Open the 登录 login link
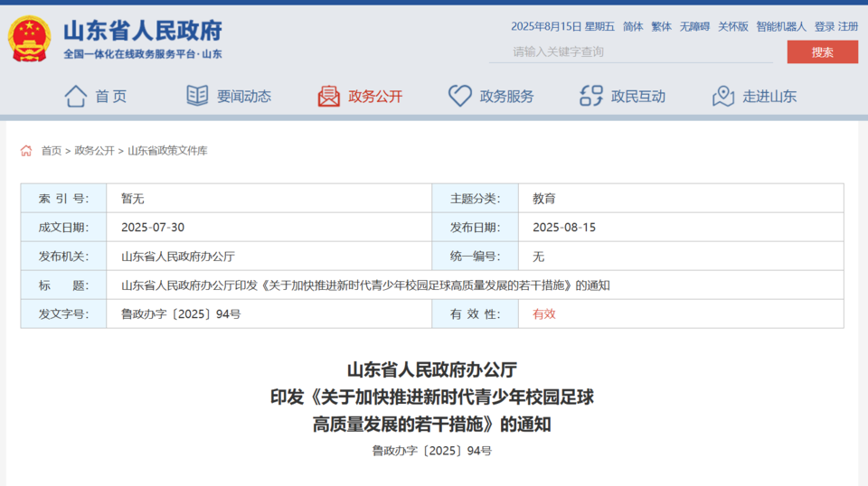Screen dimensions: 868x486 (824, 26)
